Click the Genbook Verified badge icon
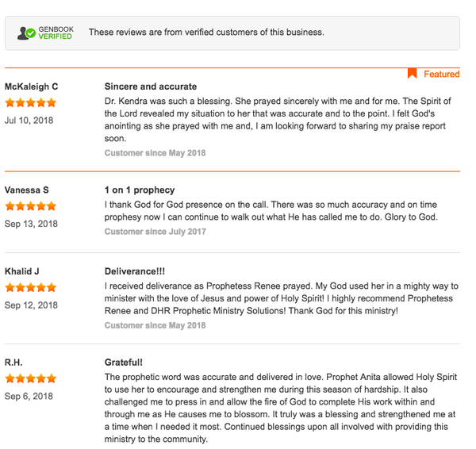 click(x=45, y=33)
